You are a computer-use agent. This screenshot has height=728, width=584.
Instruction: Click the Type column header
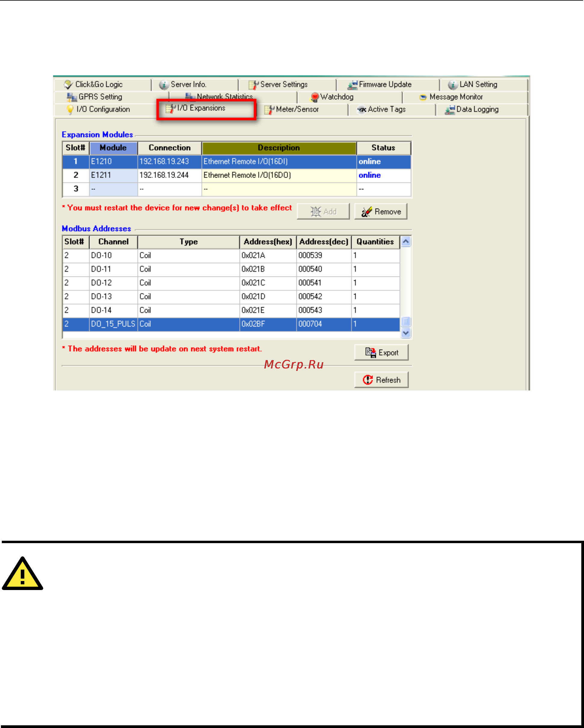189,242
